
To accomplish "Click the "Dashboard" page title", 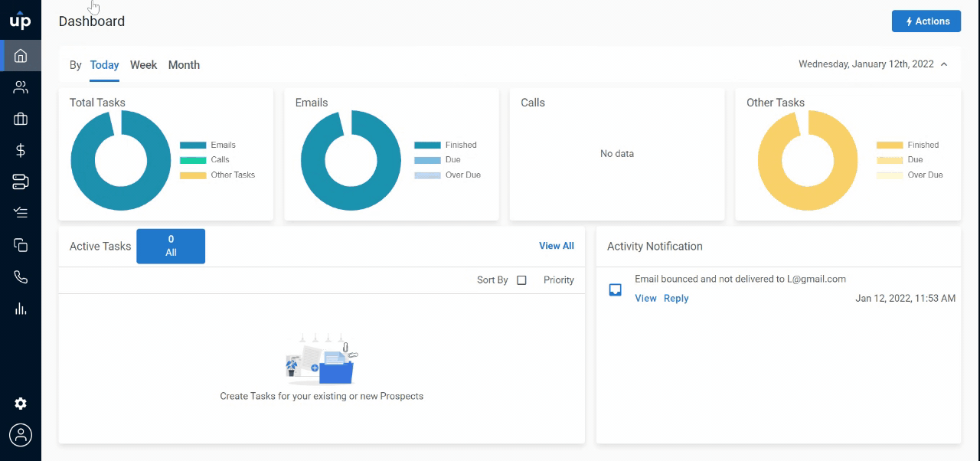I will pos(92,21).
